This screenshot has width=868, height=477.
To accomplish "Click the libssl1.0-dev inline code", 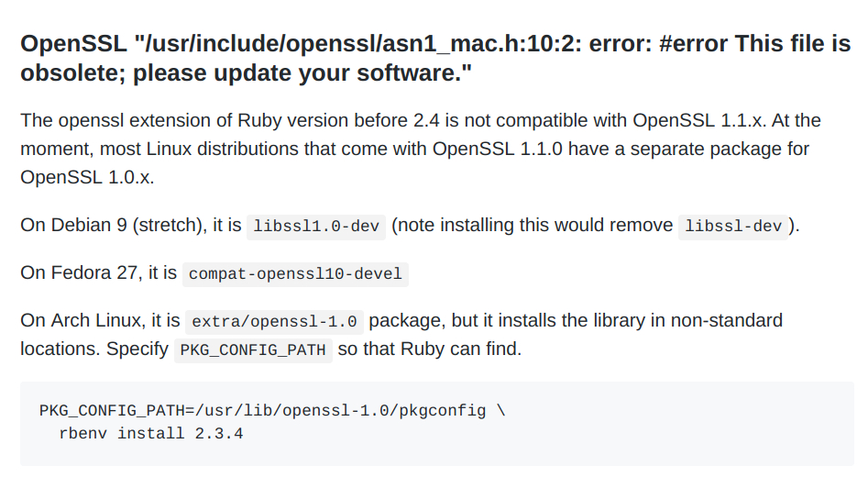I will coord(316,226).
